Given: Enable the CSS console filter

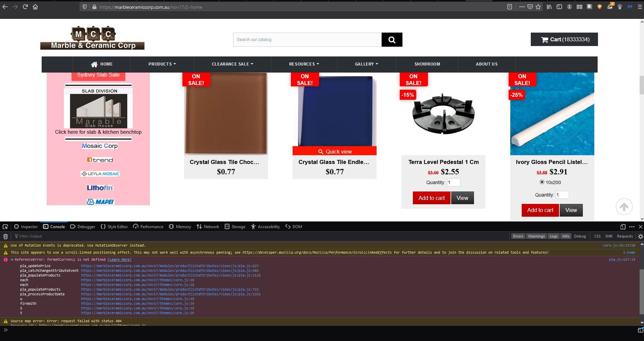Looking at the screenshot, I should coord(597,236).
